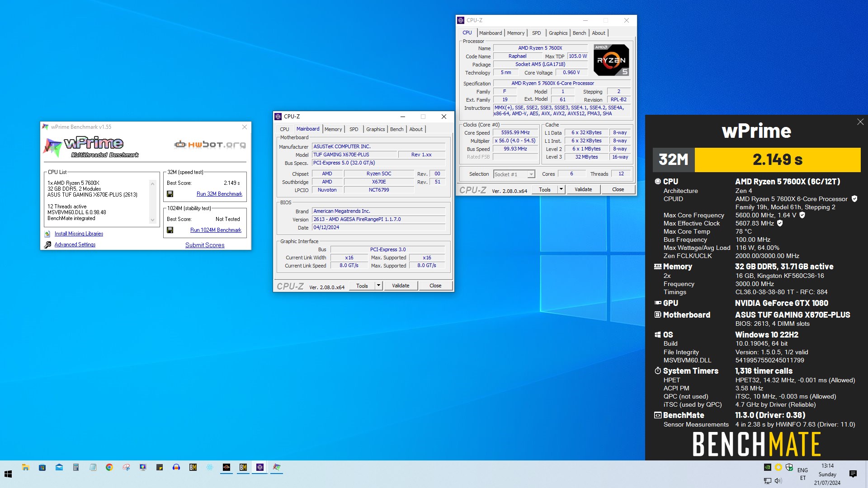868x488 pixels.
Task: Open the network tray icon
Action: (x=767, y=481)
